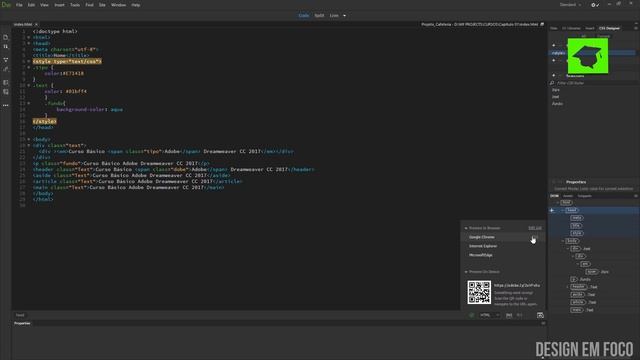The width and height of the screenshot is (640, 360).
Task: Open the HTML document type dropdown
Action: point(490,315)
